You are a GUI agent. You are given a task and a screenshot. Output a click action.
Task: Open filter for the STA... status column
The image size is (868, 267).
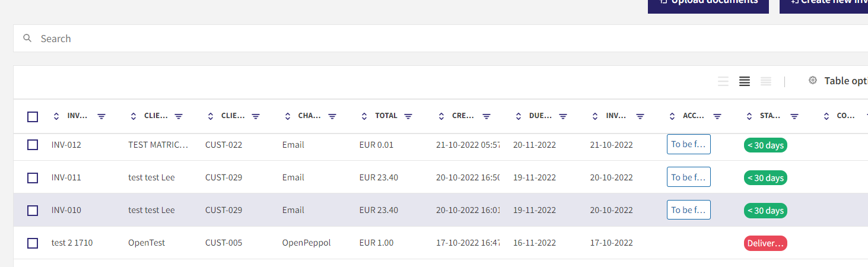point(794,116)
